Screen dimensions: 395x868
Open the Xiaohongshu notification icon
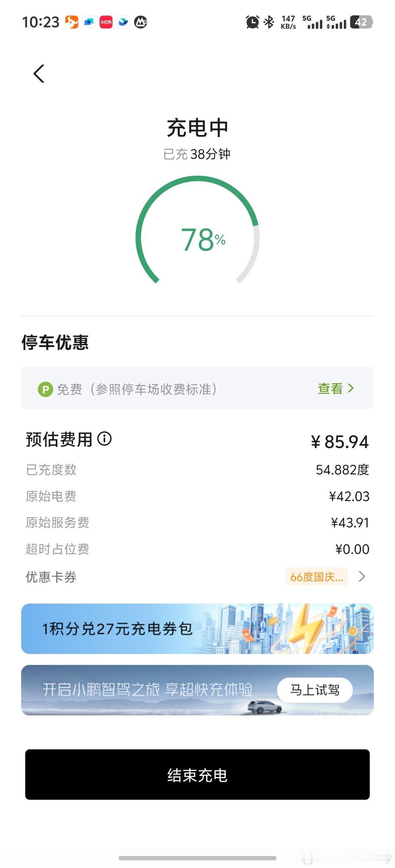click(106, 22)
